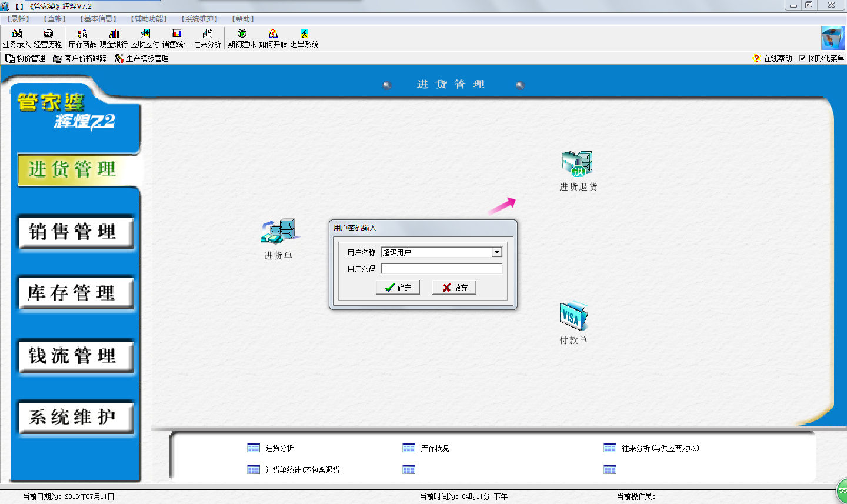Click the 当前操作员 status bar entry

pos(636,497)
